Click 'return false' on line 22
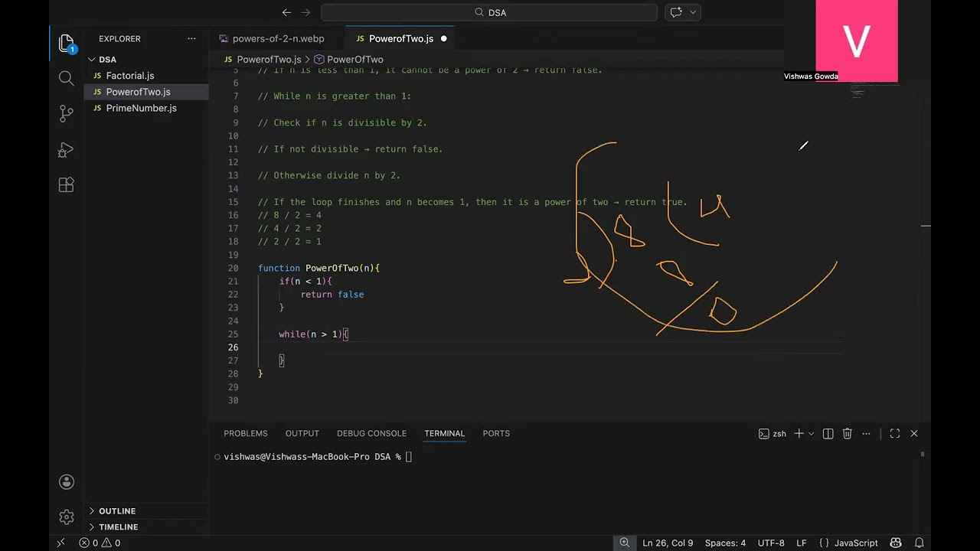Viewport: 980px width, 551px height. (332, 295)
